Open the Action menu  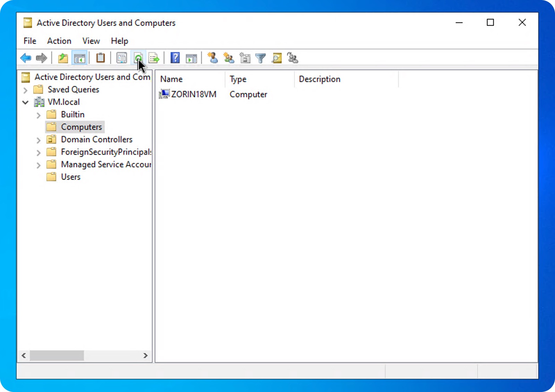59,41
